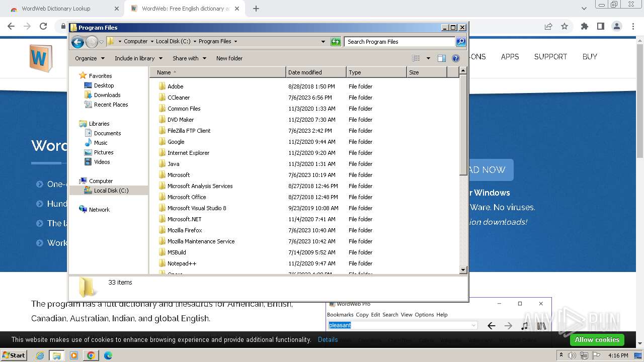Click the WordWeb logo on the website
The height and width of the screenshot is (362, 644).
41,58
